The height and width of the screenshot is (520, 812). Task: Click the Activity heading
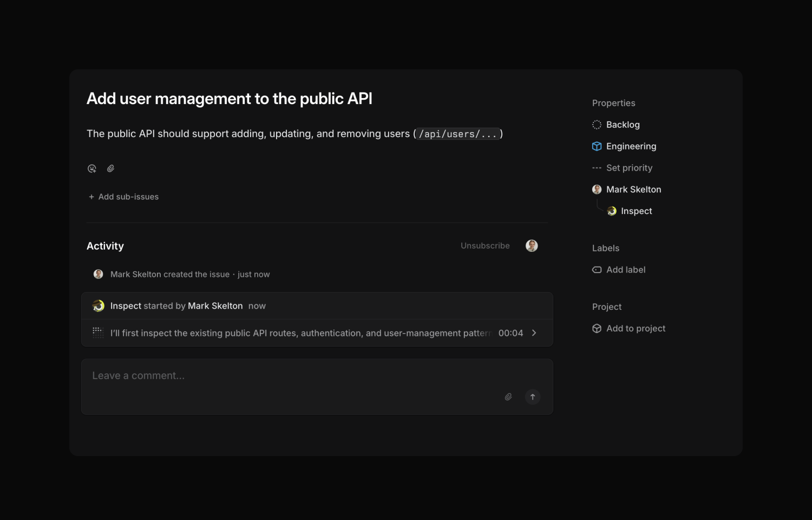click(x=105, y=246)
